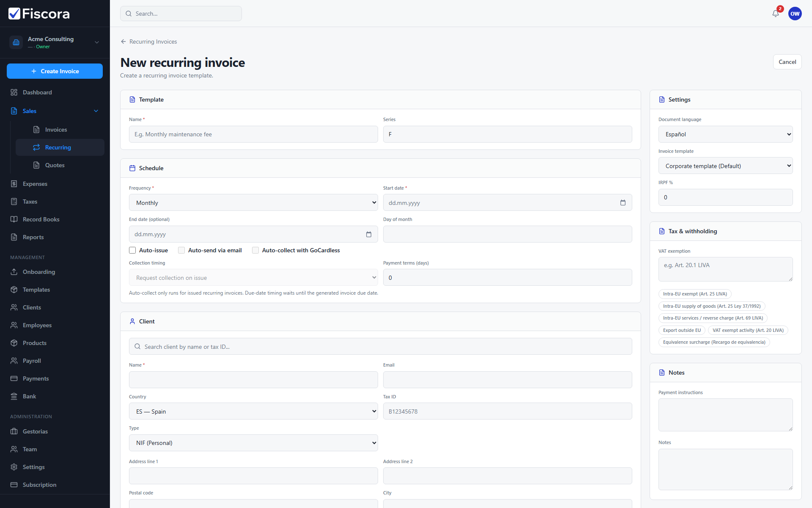Click the Day of month field
812x508 pixels.
coord(507,234)
